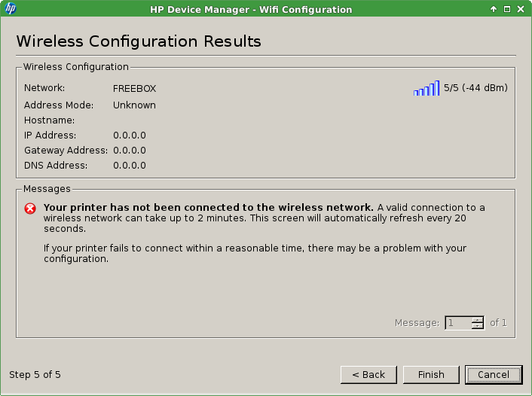The width and height of the screenshot is (532, 396).
Task: Click the 'of 1' message count text
Action: (x=498, y=323)
